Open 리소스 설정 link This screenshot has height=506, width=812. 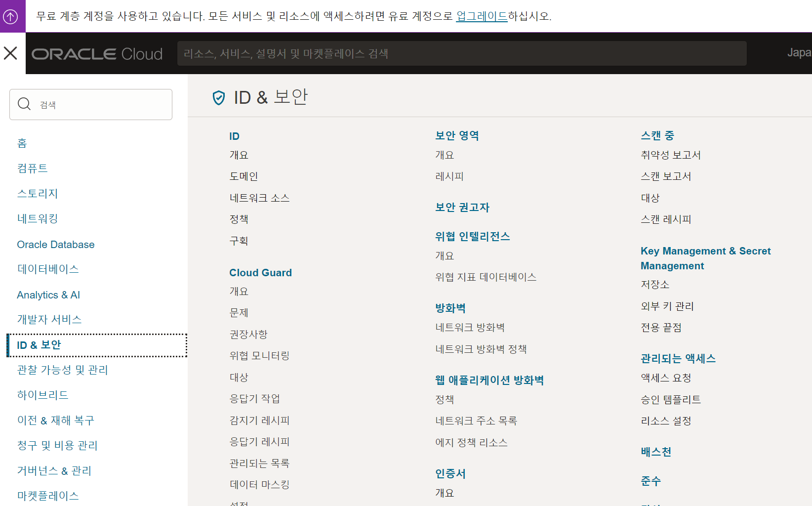tap(666, 421)
